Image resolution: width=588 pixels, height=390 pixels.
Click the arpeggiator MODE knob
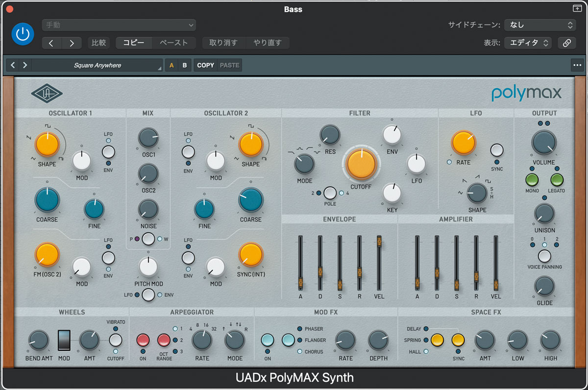(x=235, y=341)
